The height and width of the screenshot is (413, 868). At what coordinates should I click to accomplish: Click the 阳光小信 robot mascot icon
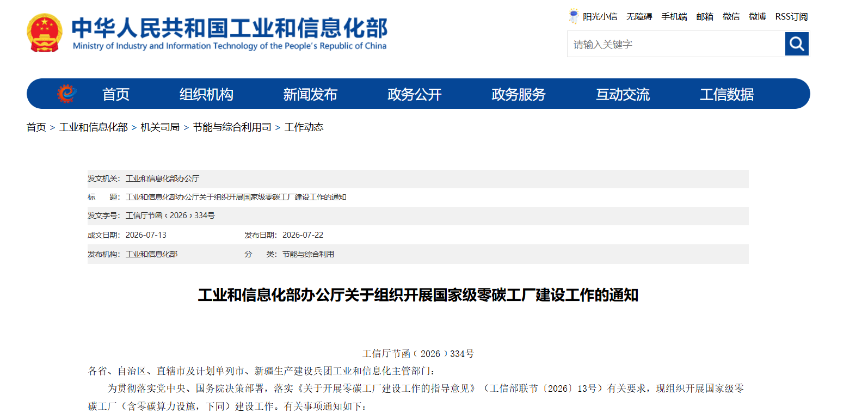pos(574,16)
